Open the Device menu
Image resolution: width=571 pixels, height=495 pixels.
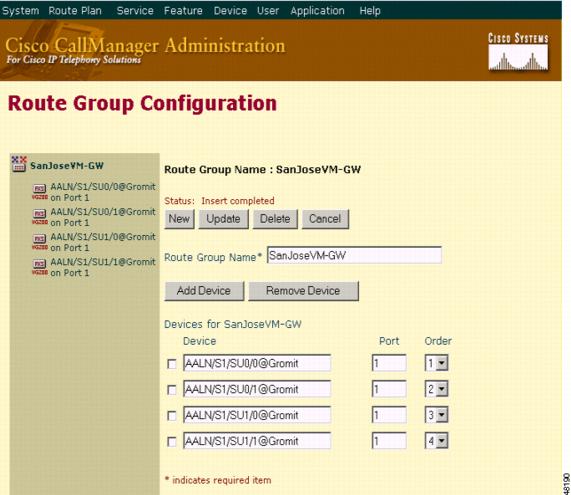230,11
